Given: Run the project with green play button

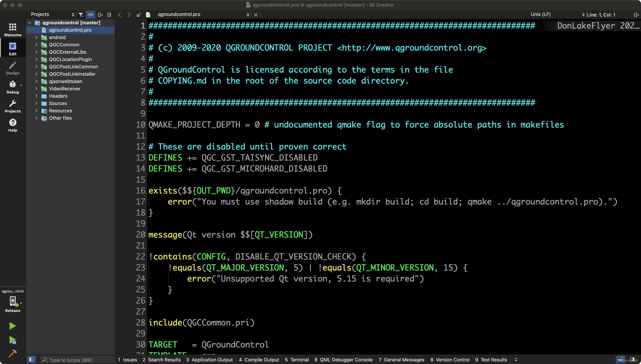Looking at the screenshot, I should tap(12, 326).
